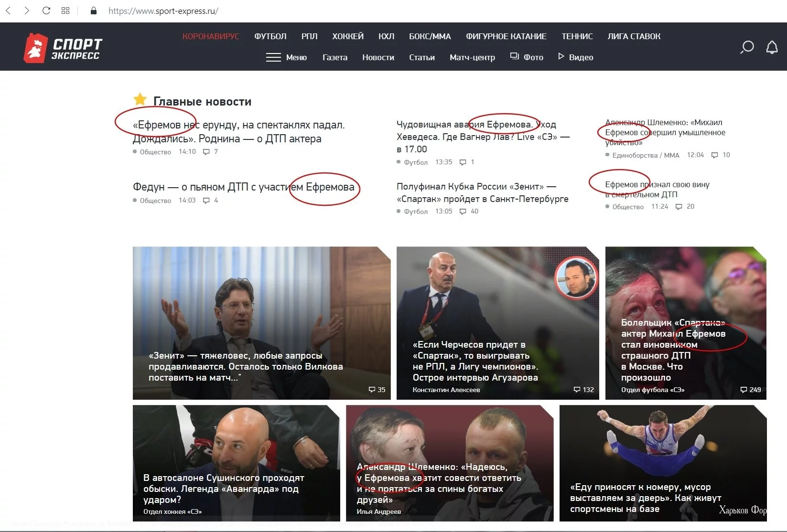Open the Шлеменко Надеюсь у Ефремова card
This screenshot has width=787, height=532.
[450, 463]
